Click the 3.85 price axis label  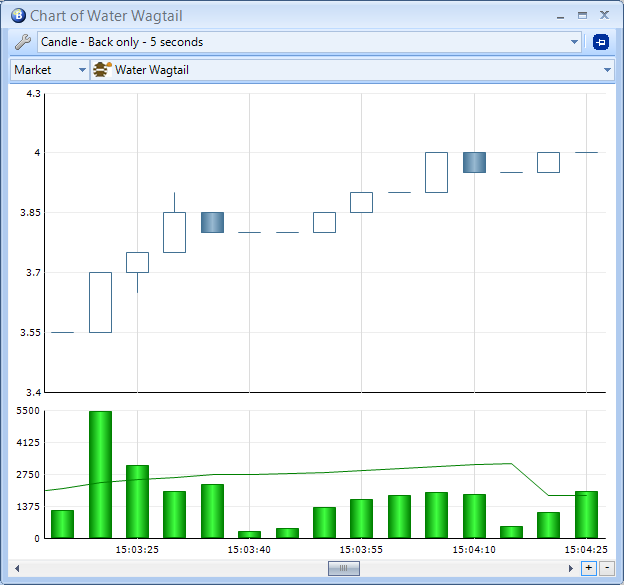click(30, 213)
